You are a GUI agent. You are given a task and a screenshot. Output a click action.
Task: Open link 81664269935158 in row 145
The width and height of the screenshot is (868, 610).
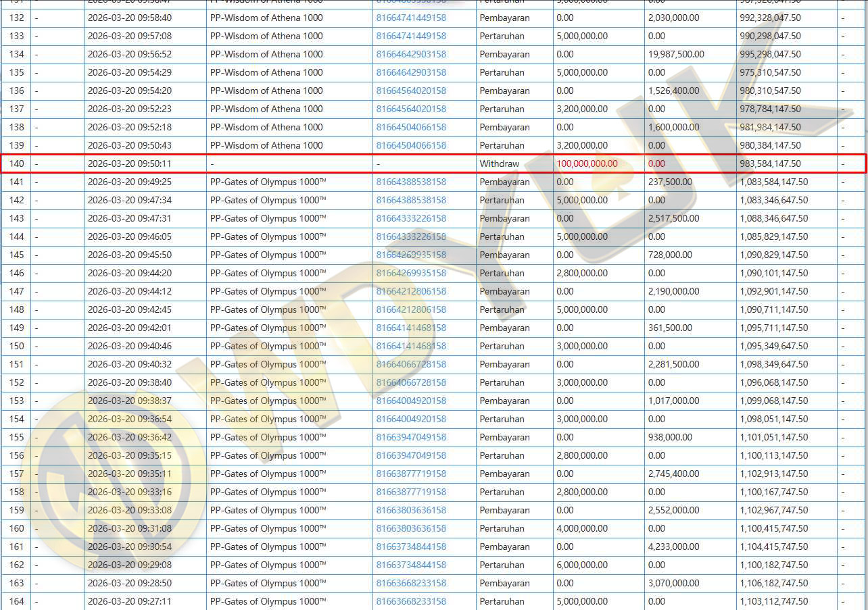(x=411, y=255)
